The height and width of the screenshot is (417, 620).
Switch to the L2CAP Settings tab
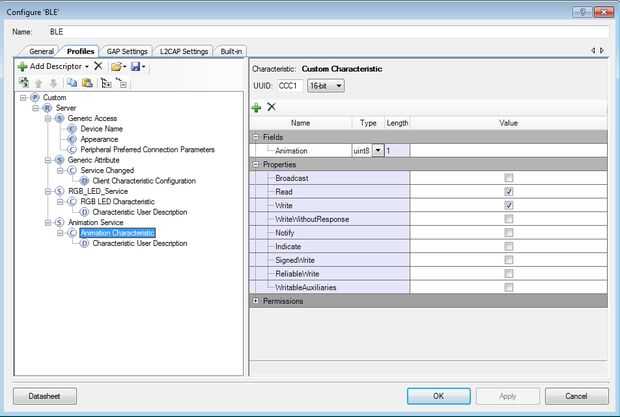tap(184, 51)
